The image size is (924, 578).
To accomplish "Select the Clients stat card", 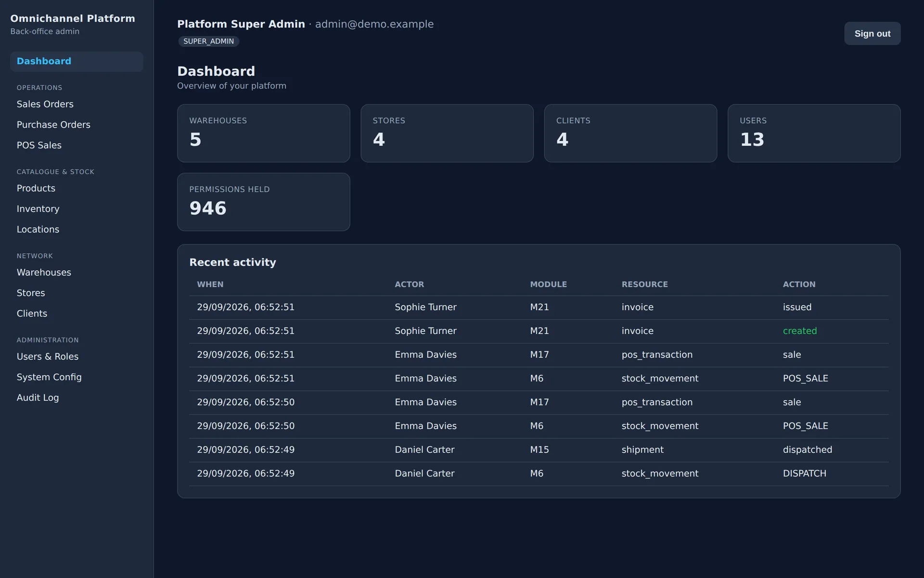I will coord(630,133).
